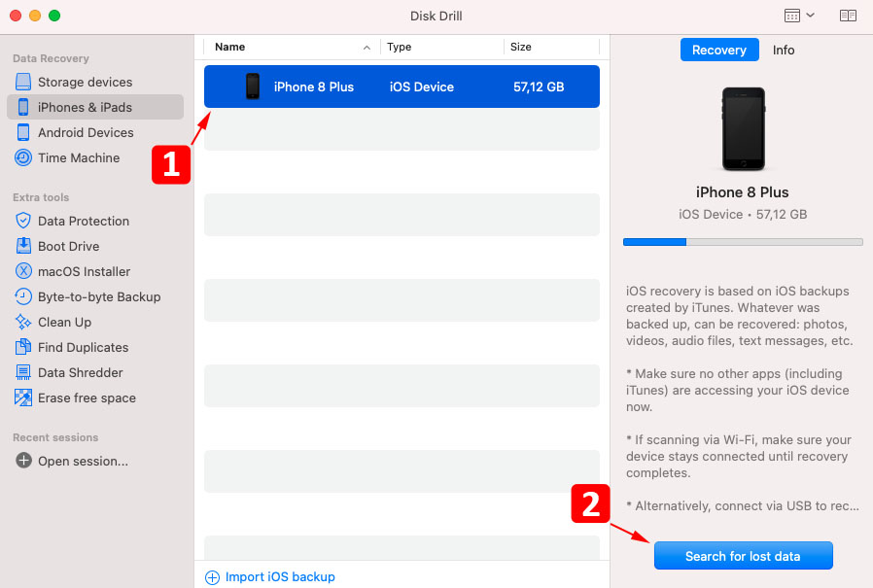This screenshot has height=588, width=873.
Task: Open the Data Shredder tool
Action: pyautogui.click(x=95, y=372)
